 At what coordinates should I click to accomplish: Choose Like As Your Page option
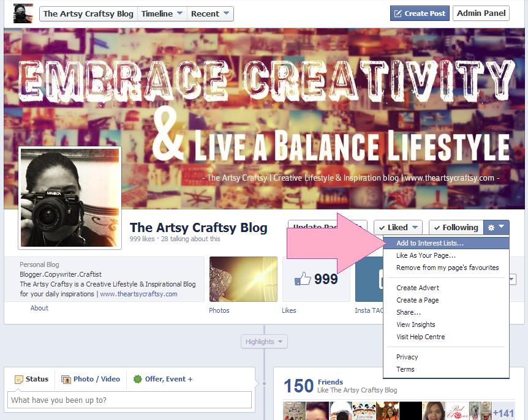click(x=446, y=255)
